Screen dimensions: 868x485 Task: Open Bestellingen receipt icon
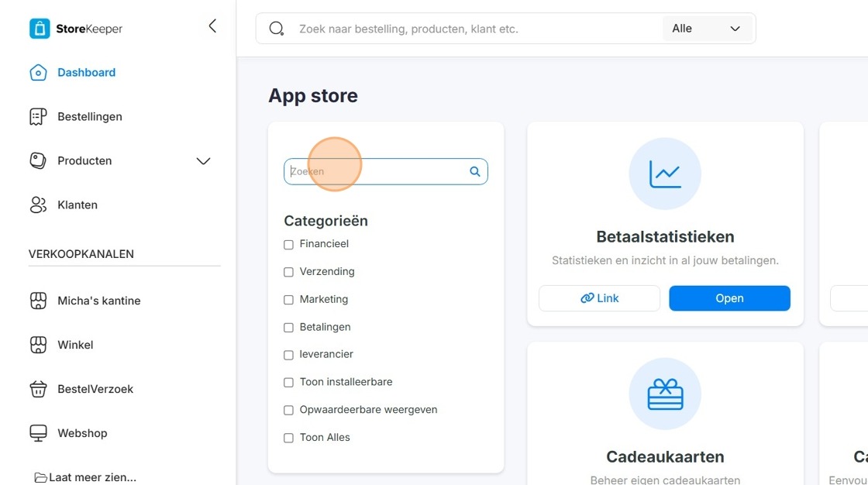pyautogui.click(x=38, y=117)
